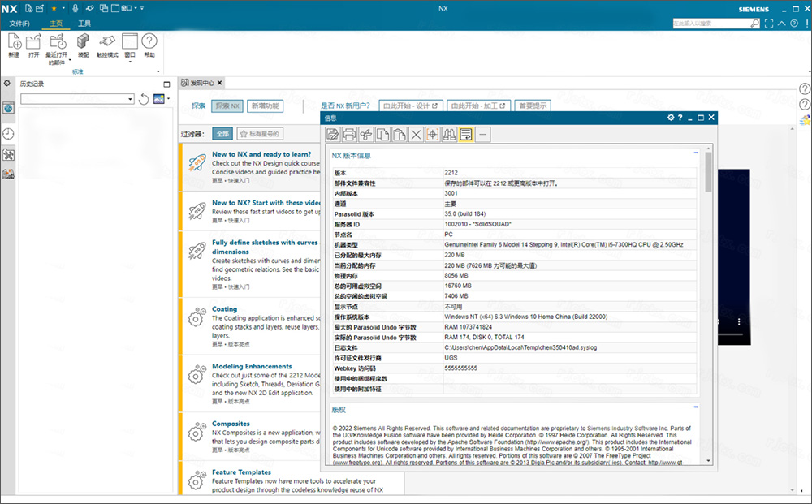Toggle the starred (标有星号的) filter

click(259, 133)
